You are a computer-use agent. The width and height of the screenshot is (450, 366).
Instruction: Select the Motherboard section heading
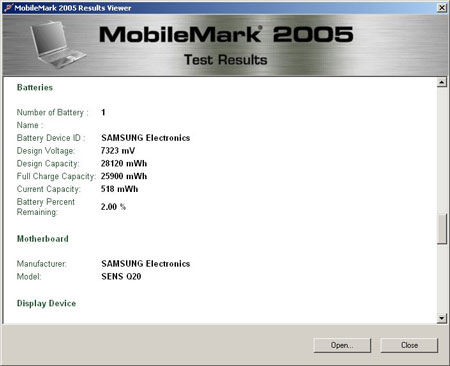point(43,239)
